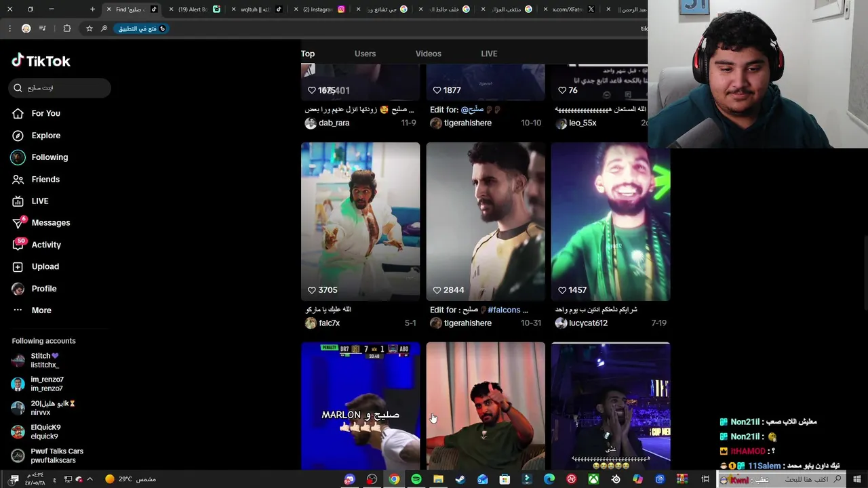Switch to the wqltuh TikTok browser tab
The height and width of the screenshot is (488, 868).
click(258, 9)
